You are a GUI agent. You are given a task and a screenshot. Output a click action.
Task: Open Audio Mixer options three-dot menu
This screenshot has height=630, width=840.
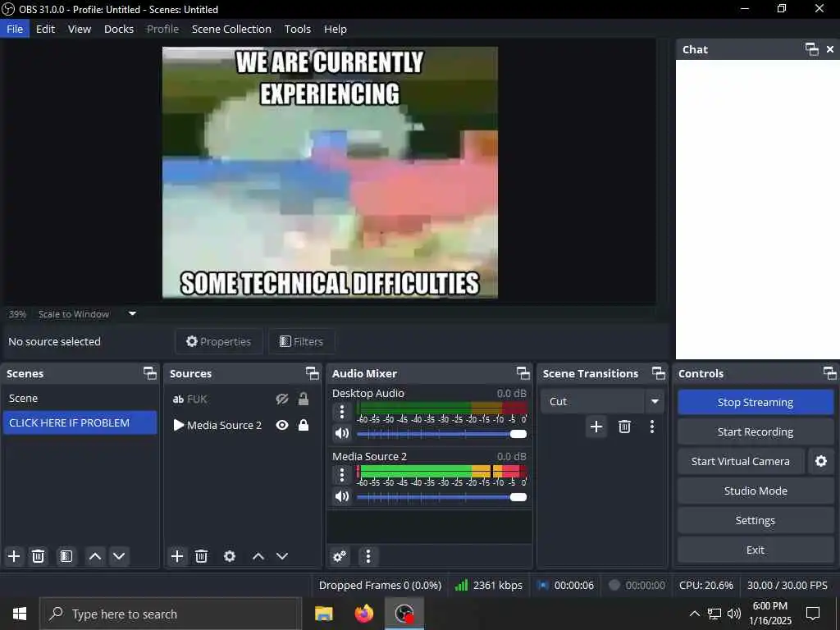pos(368,556)
